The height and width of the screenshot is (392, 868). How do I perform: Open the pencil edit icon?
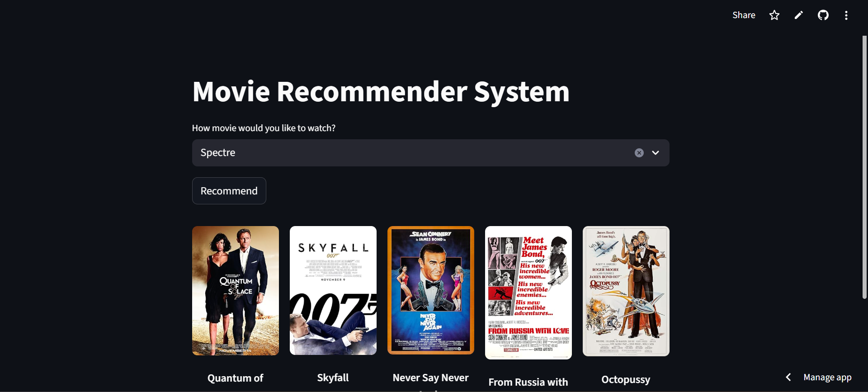click(799, 15)
